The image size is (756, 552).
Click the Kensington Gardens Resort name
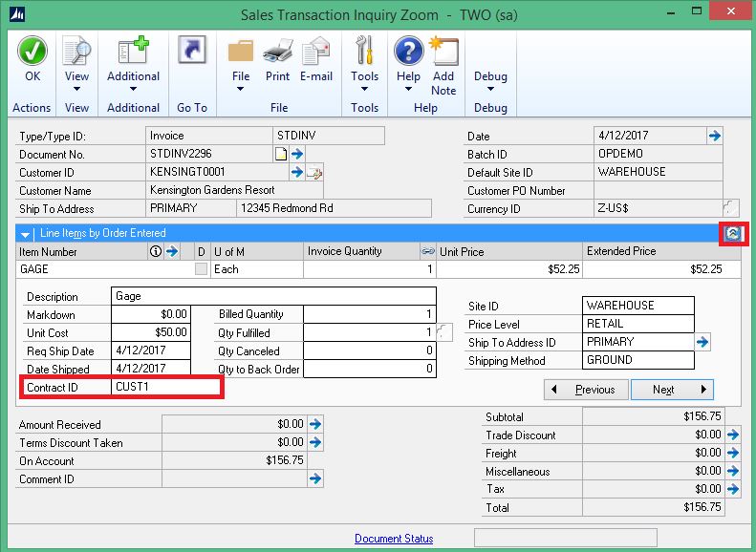212,190
